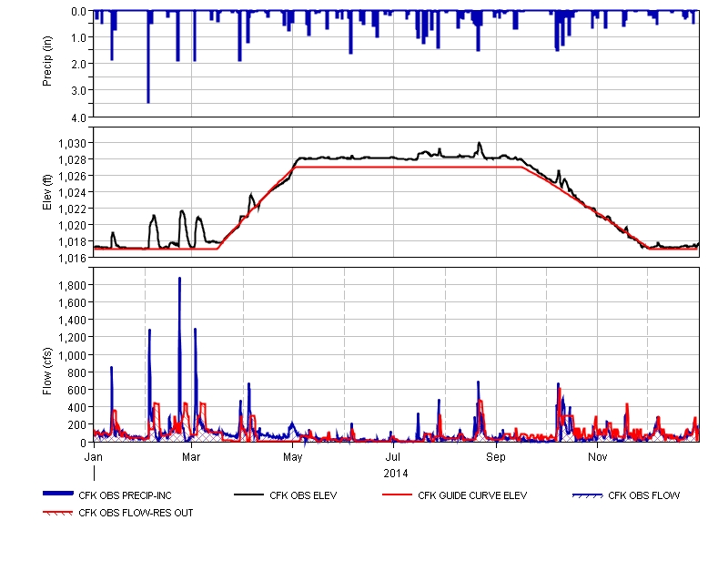Screen dimensions: 728x571
Task: Click the Jul label on time axis
Action: tap(393, 456)
